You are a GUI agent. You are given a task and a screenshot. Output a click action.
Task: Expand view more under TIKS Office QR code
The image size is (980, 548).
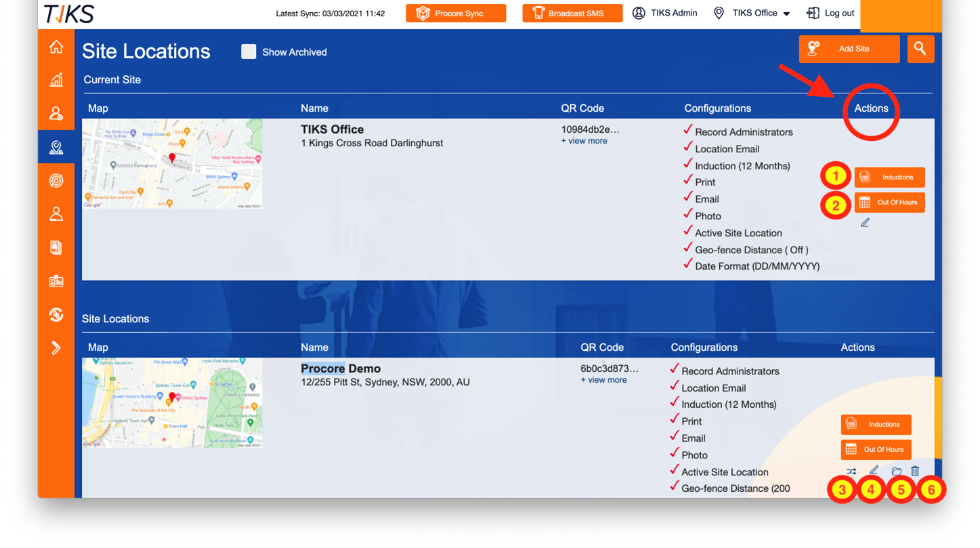tap(584, 141)
